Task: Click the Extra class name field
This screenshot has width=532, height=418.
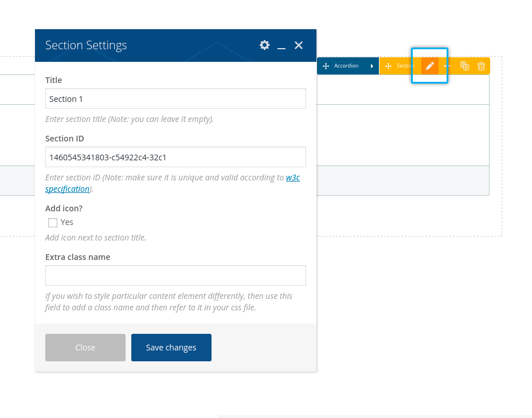Action: [175, 275]
